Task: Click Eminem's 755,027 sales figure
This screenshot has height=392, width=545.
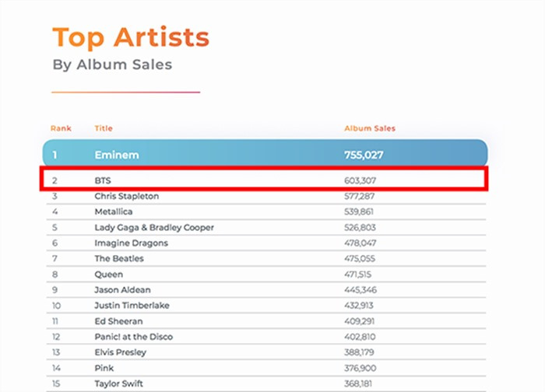Action: [x=363, y=155]
